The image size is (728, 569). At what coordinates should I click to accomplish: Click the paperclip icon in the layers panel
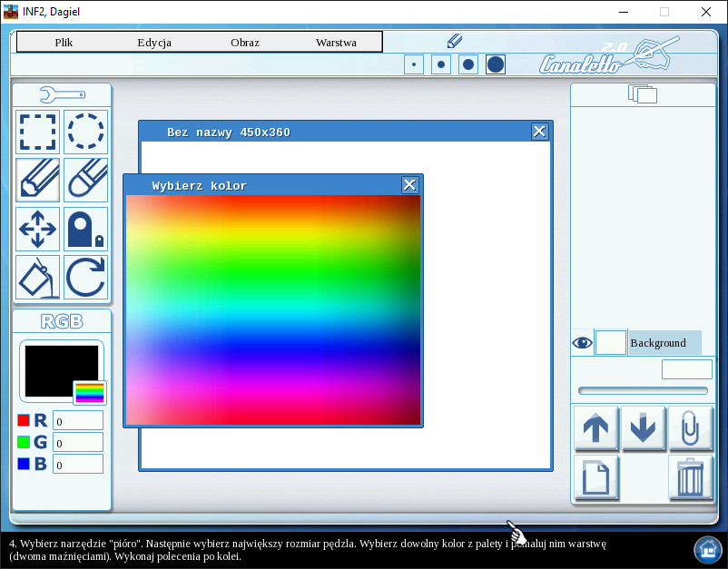point(690,427)
